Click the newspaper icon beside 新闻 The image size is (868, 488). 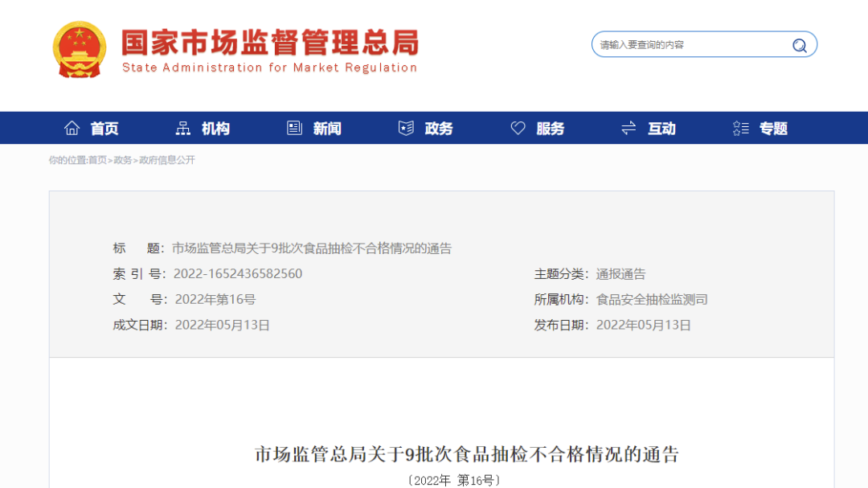coord(294,128)
